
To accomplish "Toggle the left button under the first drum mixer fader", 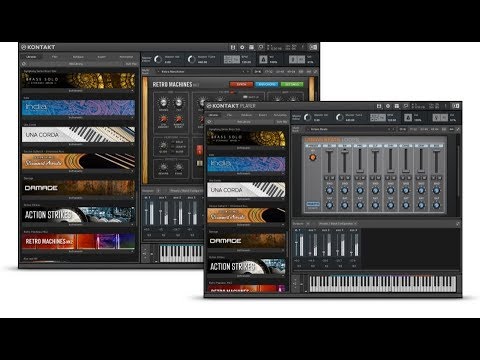I will pyautogui.click(x=327, y=178).
